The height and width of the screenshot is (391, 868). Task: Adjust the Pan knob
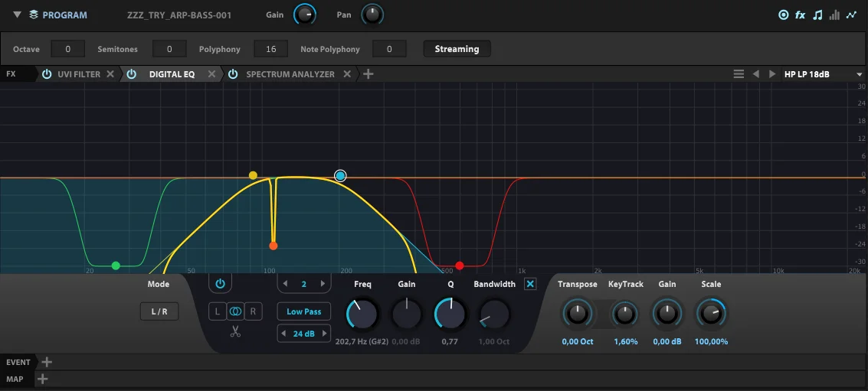(372, 15)
